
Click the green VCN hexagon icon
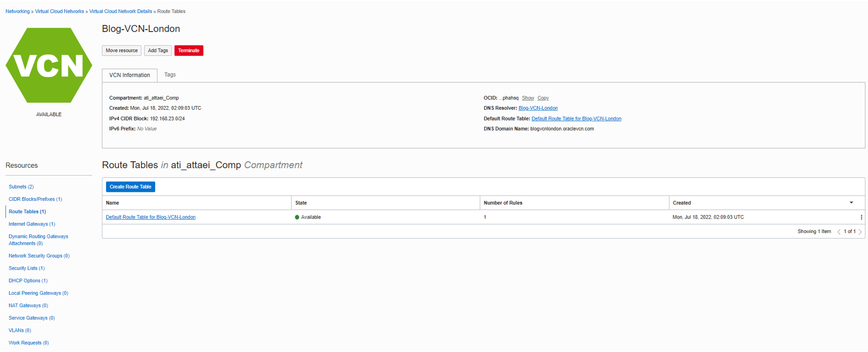click(x=49, y=65)
